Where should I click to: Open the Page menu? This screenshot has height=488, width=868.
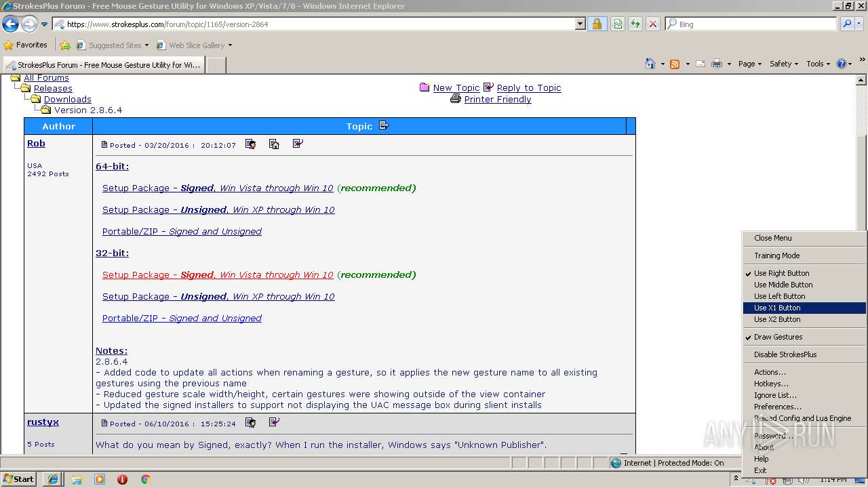749,64
